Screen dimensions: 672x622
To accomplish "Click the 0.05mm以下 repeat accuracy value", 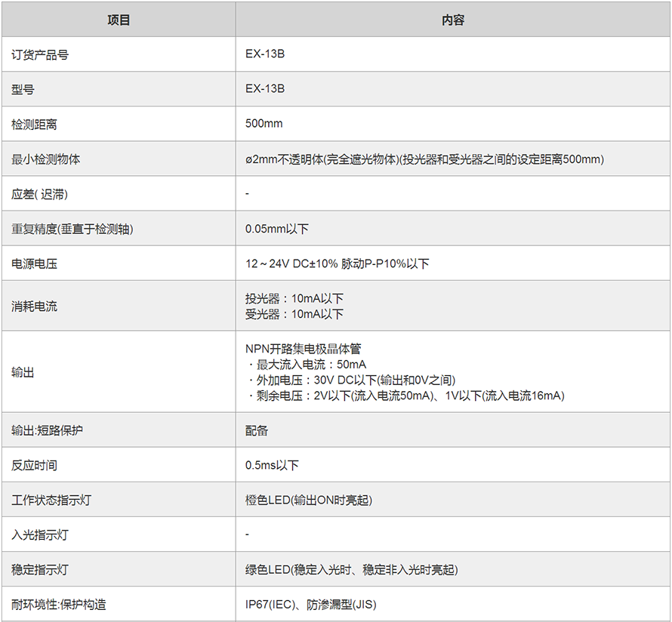I will coord(277,229).
